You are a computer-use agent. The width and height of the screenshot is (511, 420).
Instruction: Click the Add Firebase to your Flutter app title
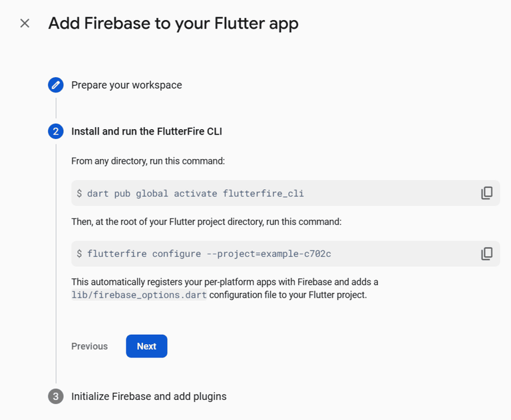pyautogui.click(x=173, y=23)
